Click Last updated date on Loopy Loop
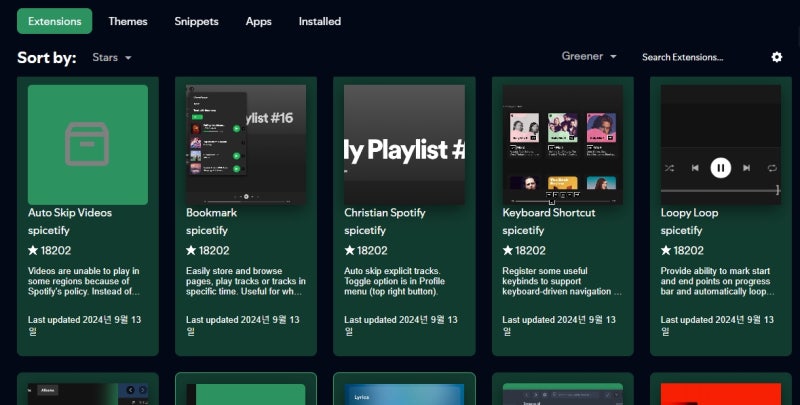 [717, 325]
